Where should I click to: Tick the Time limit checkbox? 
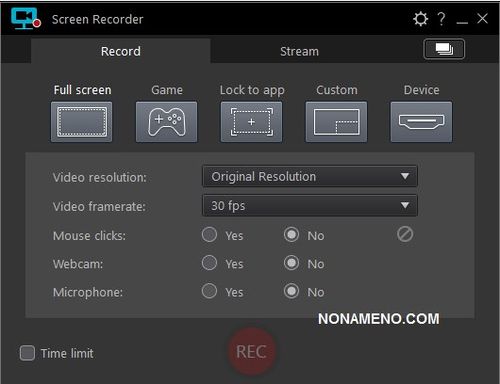pos(27,353)
